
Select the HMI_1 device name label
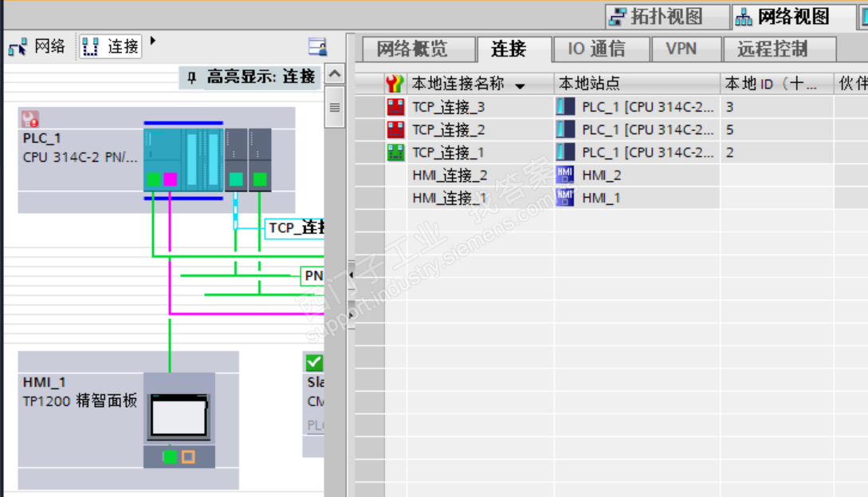45,382
